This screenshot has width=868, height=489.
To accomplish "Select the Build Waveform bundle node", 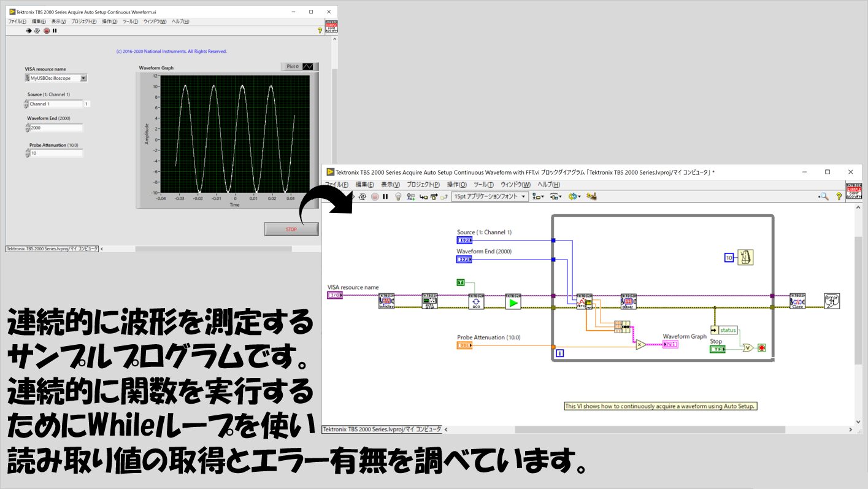I will click(622, 327).
